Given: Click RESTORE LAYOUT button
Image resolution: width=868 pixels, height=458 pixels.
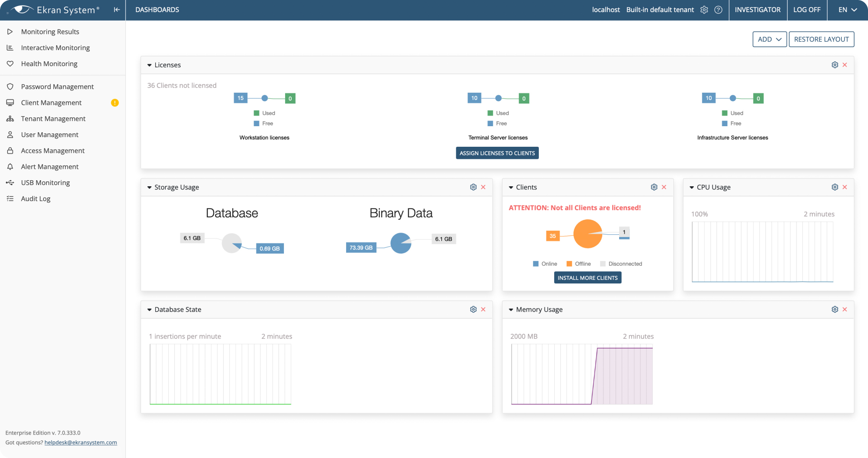Looking at the screenshot, I should click(821, 39).
